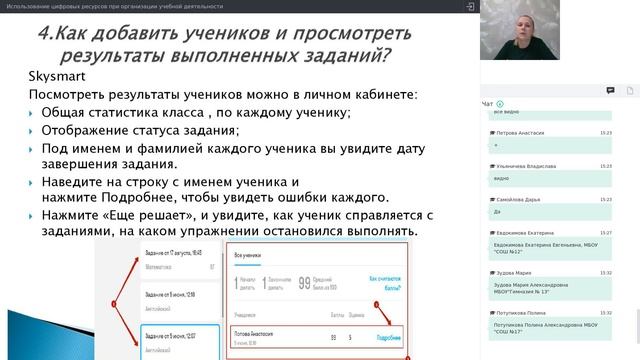Click the presenter webcam video

[520, 30]
